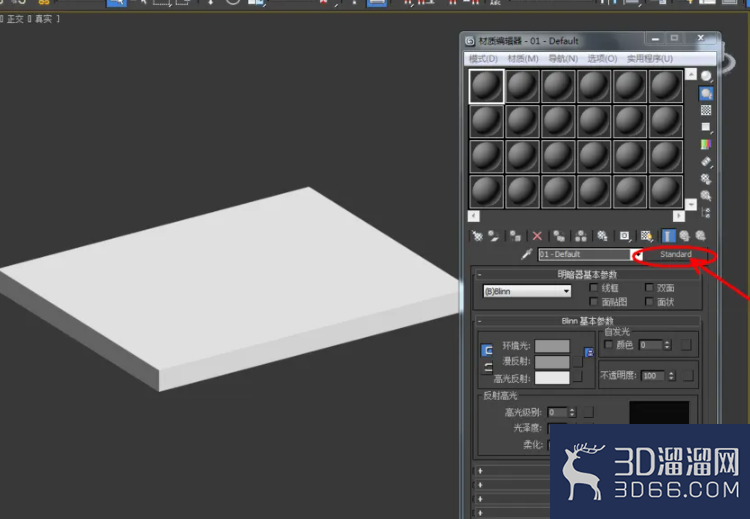Expand the second collapsed plus rollout
The image size is (750, 519).
point(480,485)
